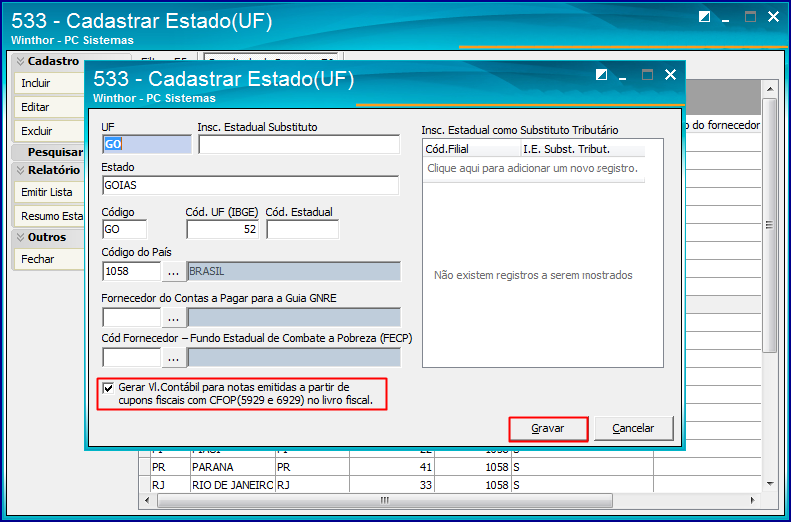Collapse the Relatório section in sidebar
This screenshot has height=522, width=791.
pos(21,170)
